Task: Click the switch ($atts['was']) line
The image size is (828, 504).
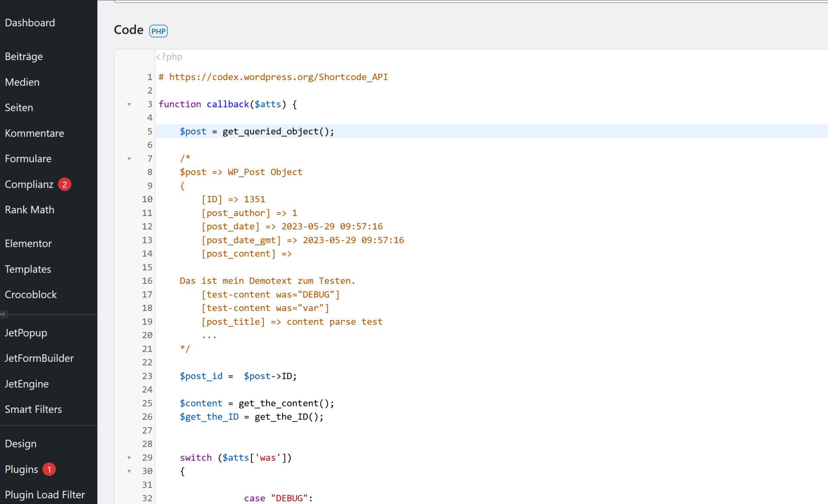Action: 236,457
